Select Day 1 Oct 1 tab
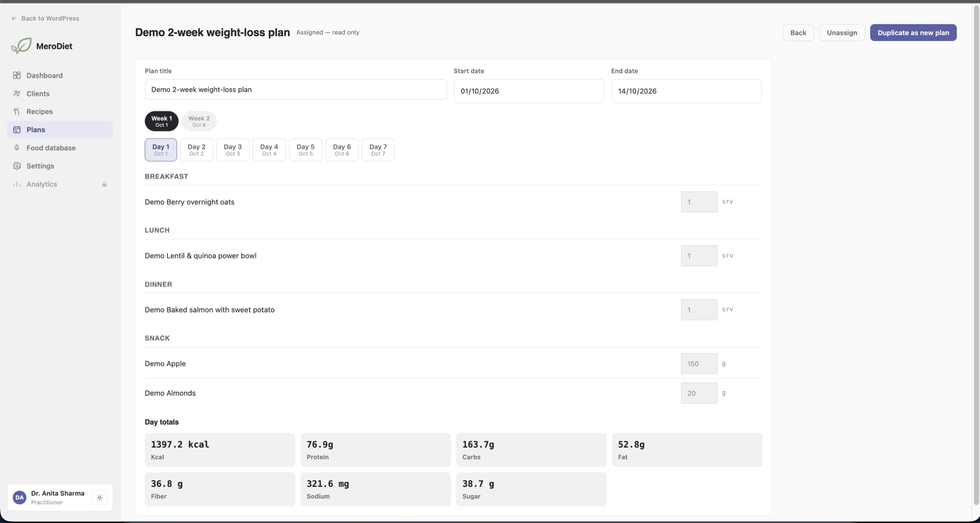Viewport: 980px width, 523px height. click(x=160, y=150)
